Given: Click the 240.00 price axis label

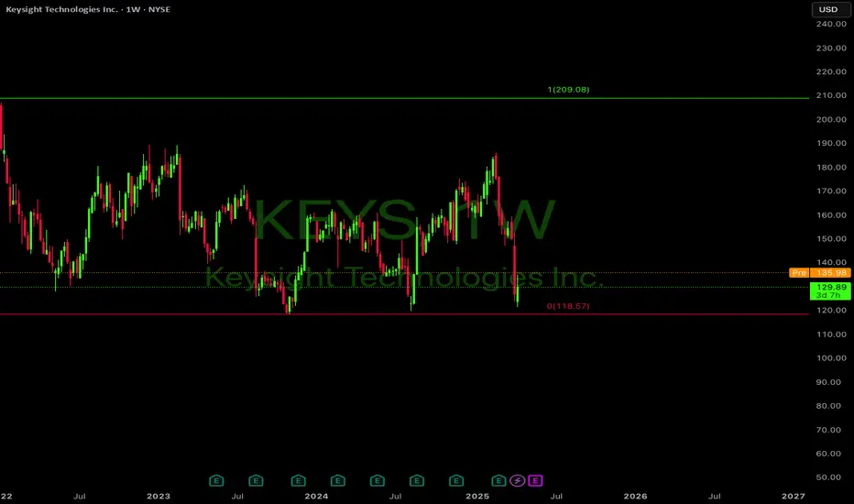Looking at the screenshot, I should click(x=831, y=24).
